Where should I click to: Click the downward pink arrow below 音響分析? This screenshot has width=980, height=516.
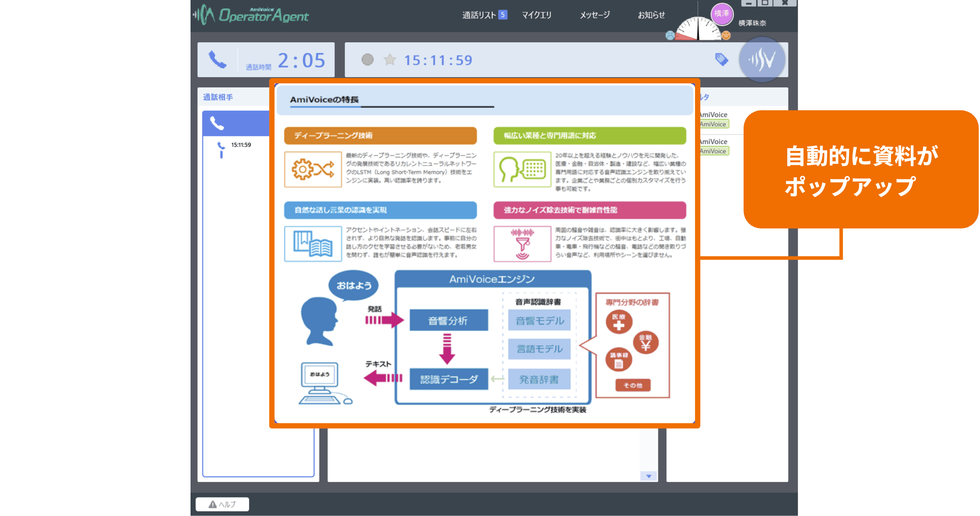pos(447,349)
